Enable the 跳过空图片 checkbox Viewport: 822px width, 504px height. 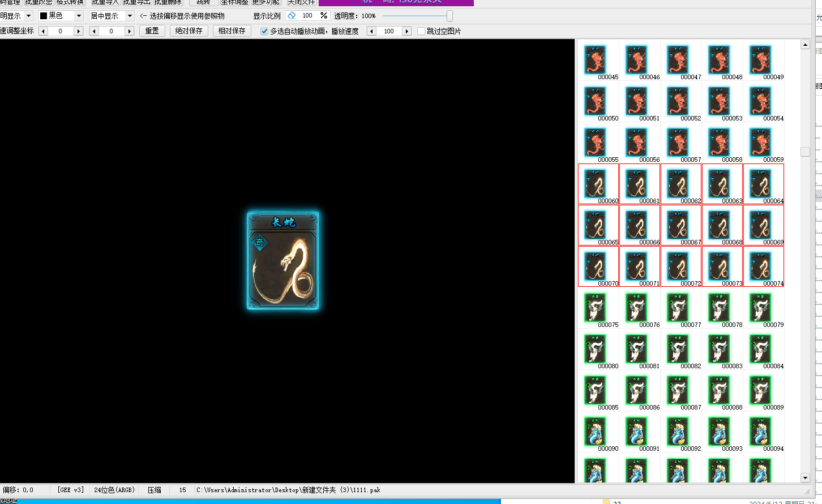[421, 31]
